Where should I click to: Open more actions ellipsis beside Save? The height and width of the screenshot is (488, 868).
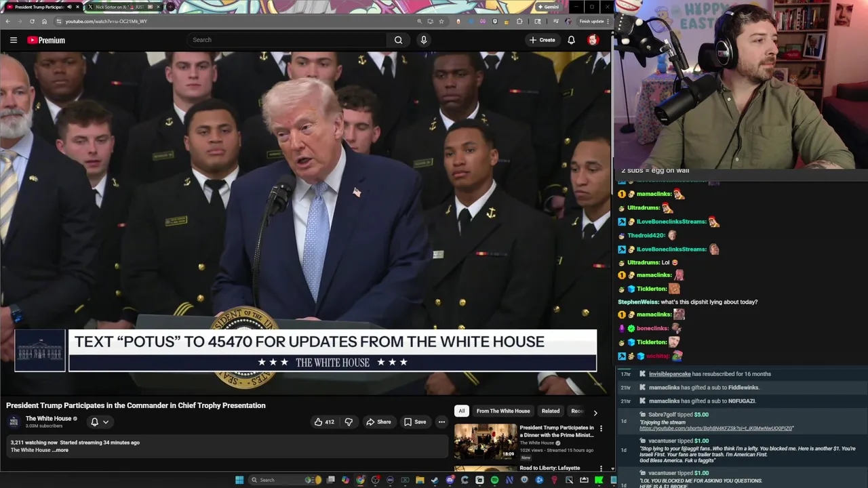441,422
